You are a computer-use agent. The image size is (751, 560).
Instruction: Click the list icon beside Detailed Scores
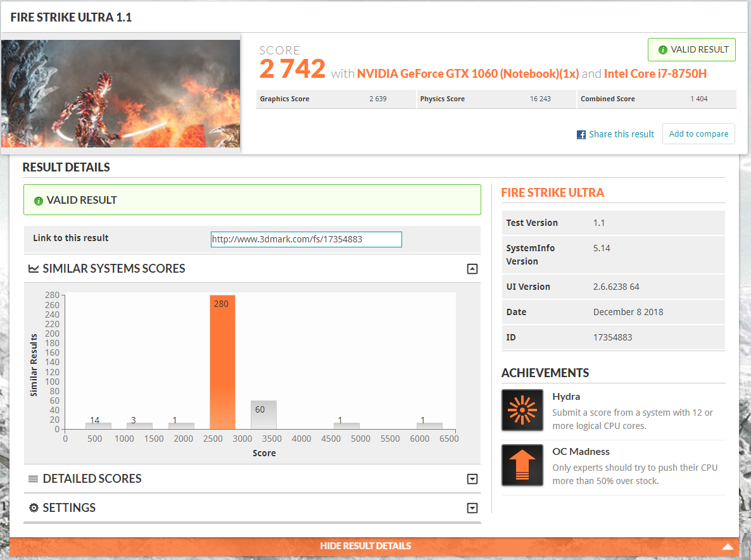coord(33,478)
